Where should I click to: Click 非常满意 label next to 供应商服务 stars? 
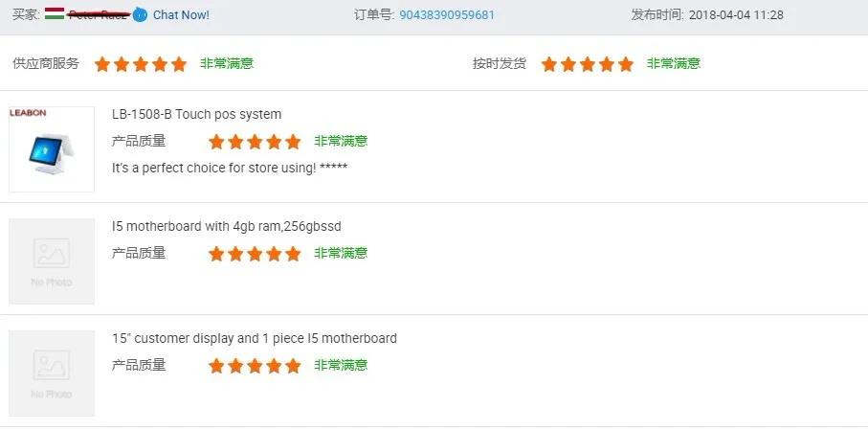(226, 64)
